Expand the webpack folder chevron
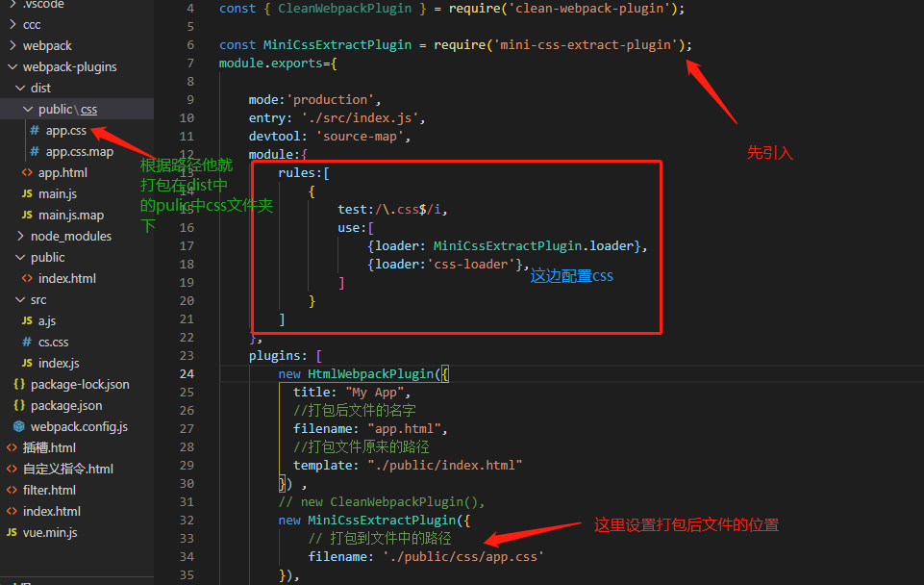This screenshot has width=924, height=585. click(12, 45)
